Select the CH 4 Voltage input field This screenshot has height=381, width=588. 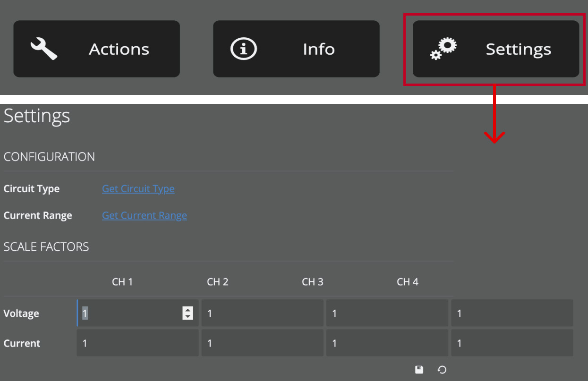click(x=512, y=313)
